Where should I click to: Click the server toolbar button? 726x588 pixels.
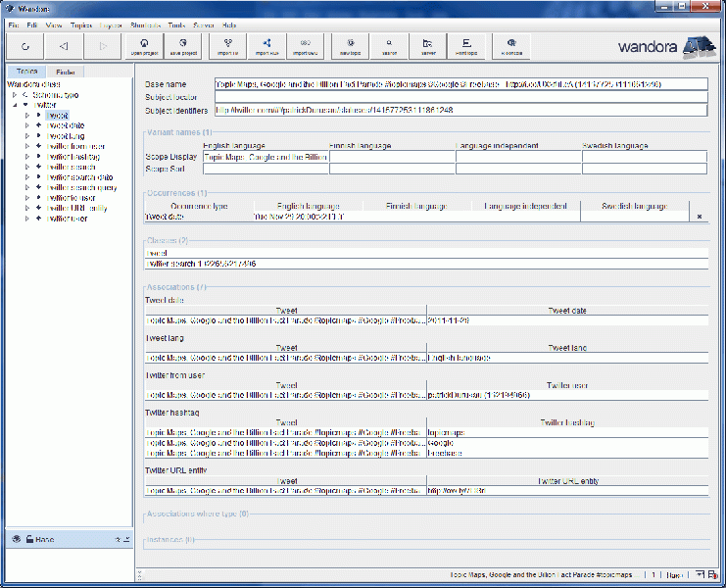point(428,46)
